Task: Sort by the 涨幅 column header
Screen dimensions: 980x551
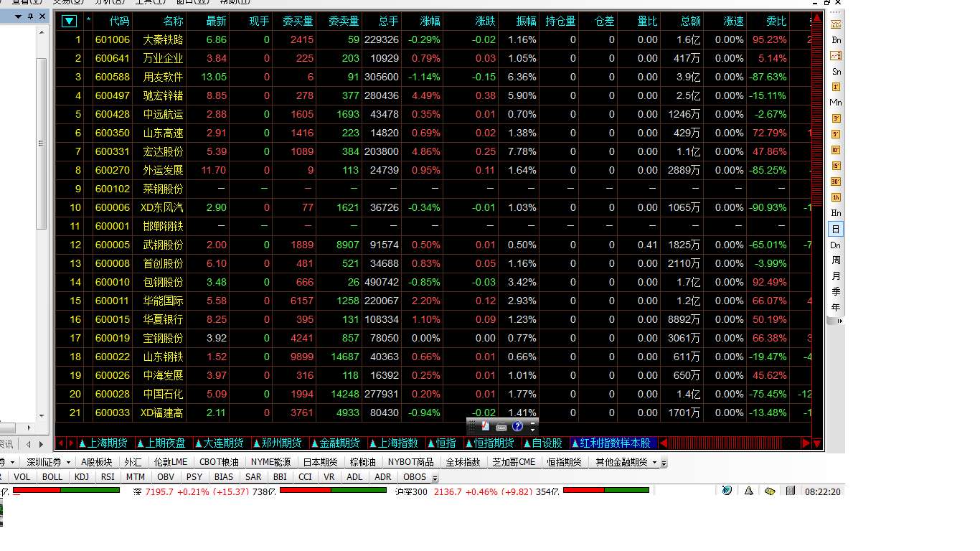Action: point(430,21)
